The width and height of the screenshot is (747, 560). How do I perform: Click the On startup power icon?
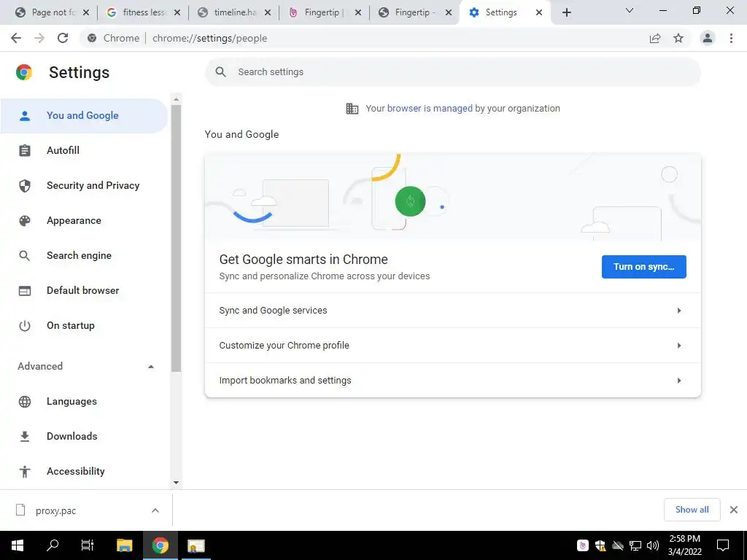click(25, 326)
